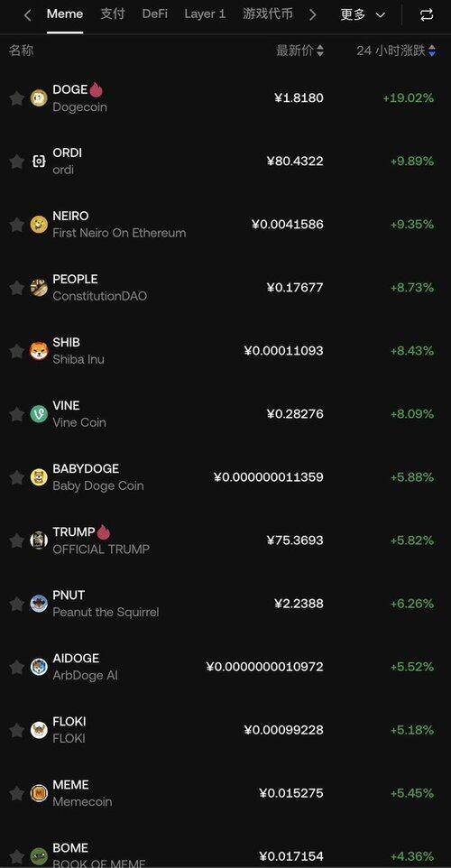This screenshot has height=868, width=451.
Task: Click the Peanut the Squirrel logo
Action: pos(39,604)
